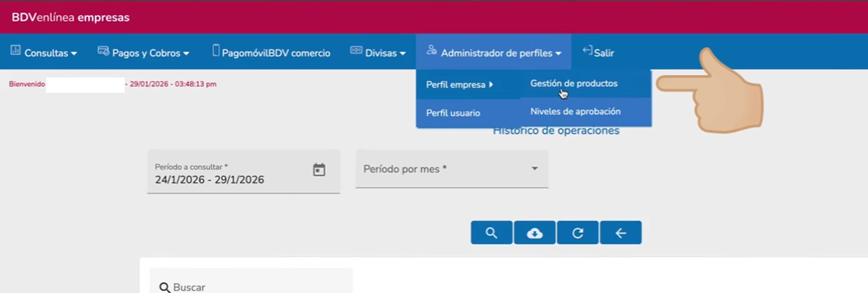The width and height of the screenshot is (868, 293).
Task: Click the Divisas banknote icon
Action: [x=356, y=51]
